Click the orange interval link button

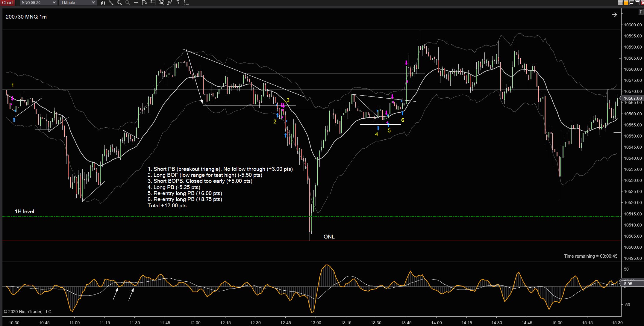point(626,3)
